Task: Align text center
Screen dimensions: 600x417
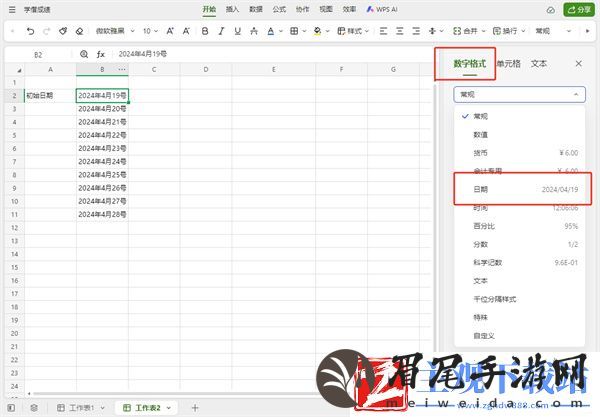Action: point(399,31)
